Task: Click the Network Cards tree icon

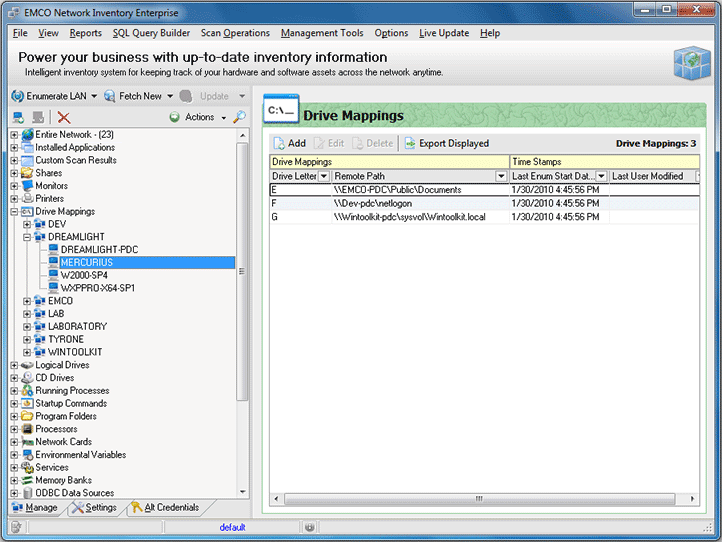Action: 27,442
